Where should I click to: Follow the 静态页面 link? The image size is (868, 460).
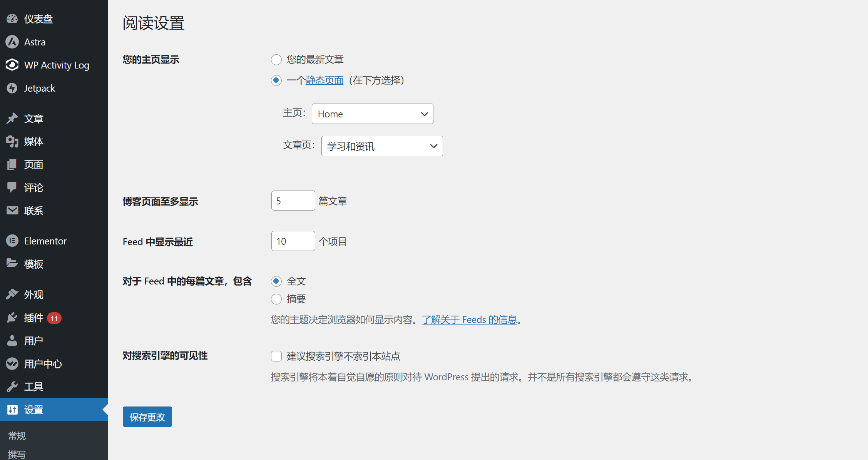coord(324,80)
